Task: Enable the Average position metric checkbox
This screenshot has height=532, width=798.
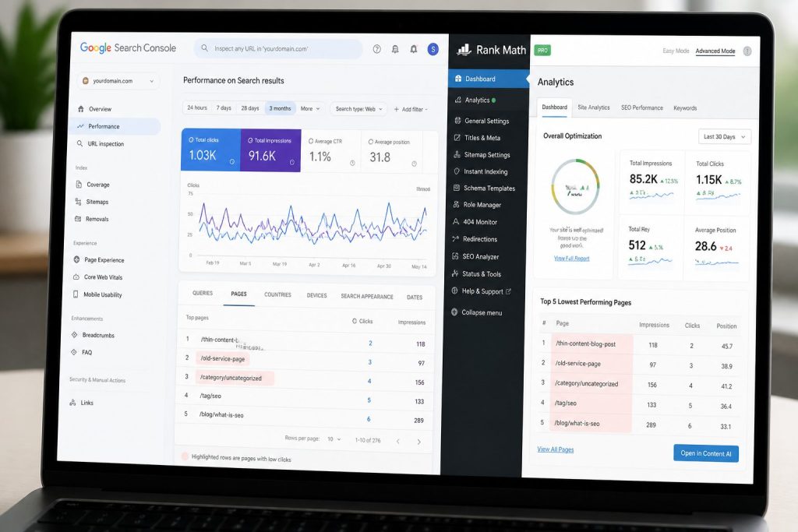Action: [371, 142]
